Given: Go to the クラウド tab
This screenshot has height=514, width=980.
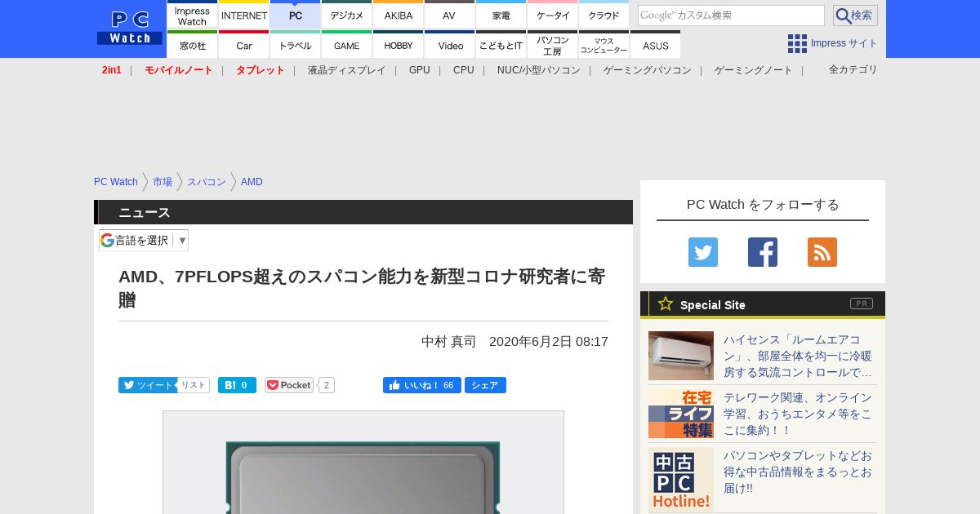Looking at the screenshot, I should click(604, 15).
